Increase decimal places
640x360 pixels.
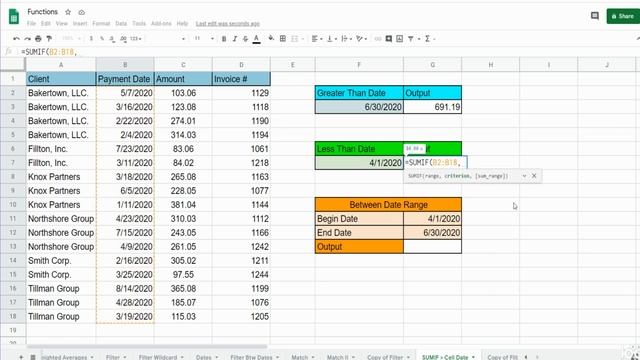pyautogui.click(x=123, y=39)
